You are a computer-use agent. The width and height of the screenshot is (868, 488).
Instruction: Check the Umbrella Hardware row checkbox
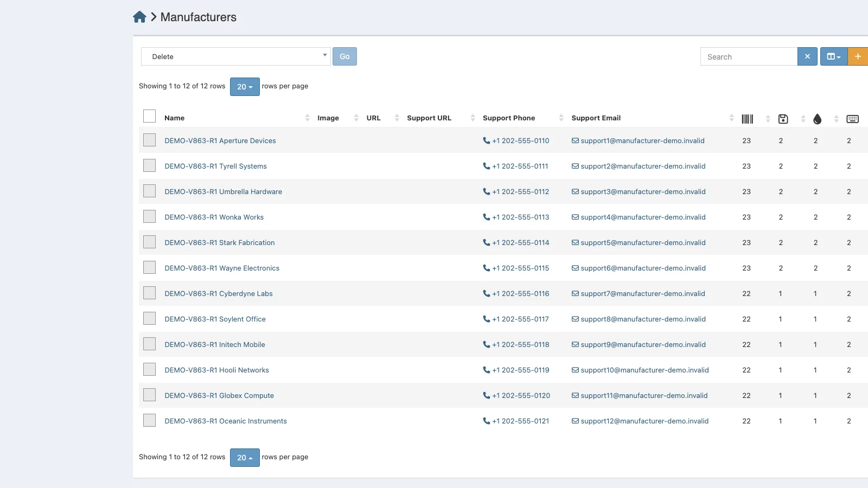pyautogui.click(x=149, y=191)
